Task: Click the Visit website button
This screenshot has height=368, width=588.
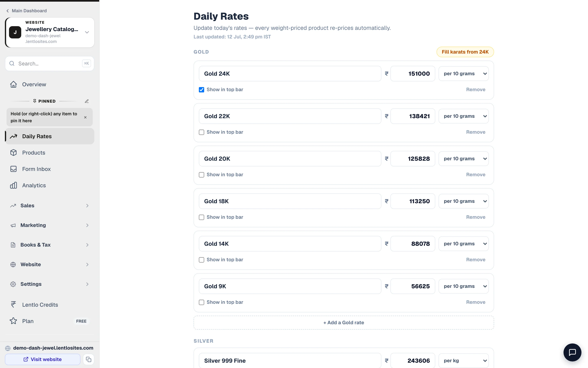Action: pos(42,359)
